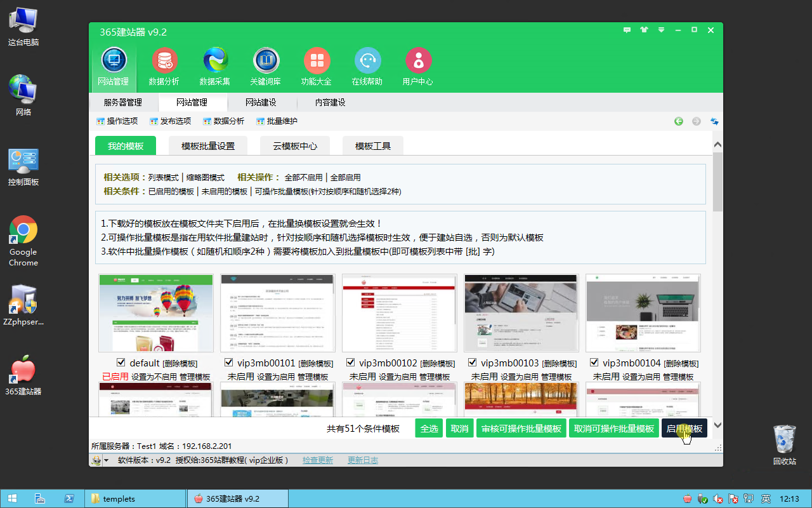Click the default template thumbnail with balloons
812x508 pixels.
coord(156,313)
